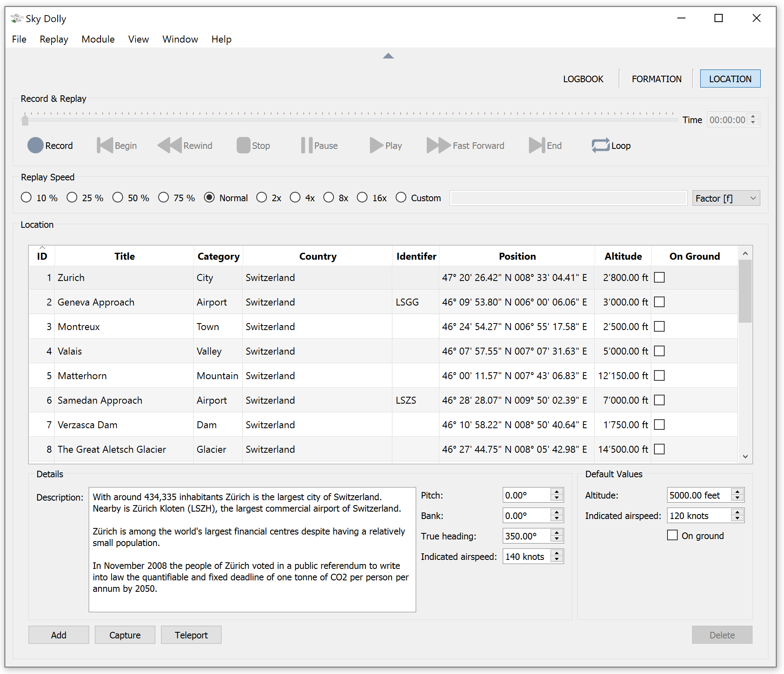Open the View menu
This screenshot has height=674, width=784.
click(139, 39)
